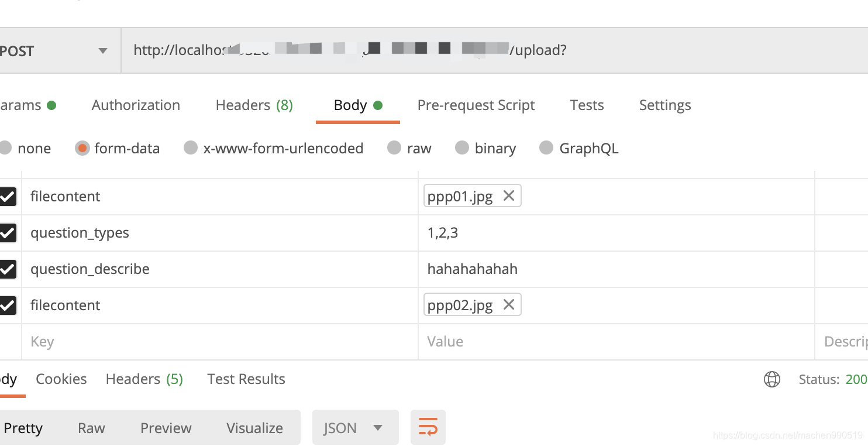The height and width of the screenshot is (446, 868).
Task: Disable the first filecontent row
Action: [x=8, y=196]
